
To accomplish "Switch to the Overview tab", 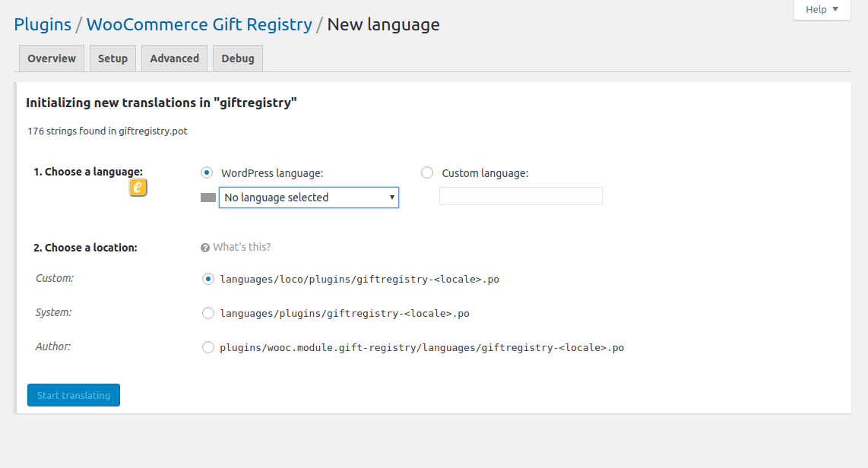I will click(52, 58).
